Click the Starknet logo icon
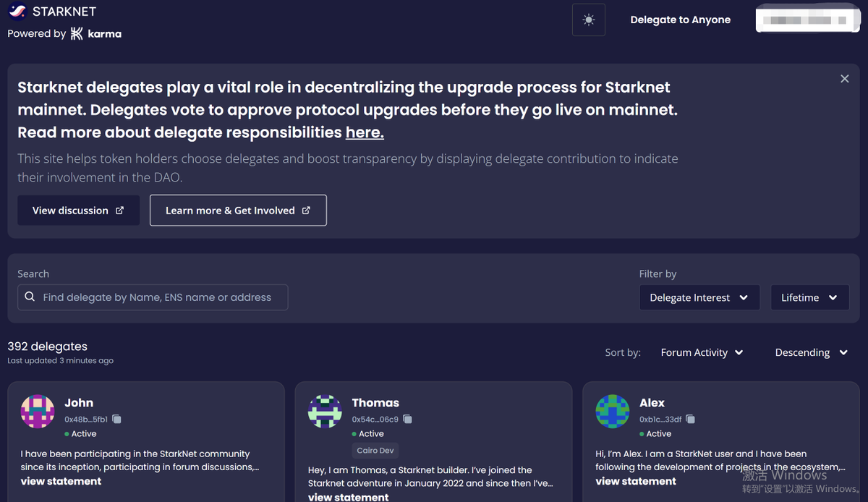 click(17, 12)
